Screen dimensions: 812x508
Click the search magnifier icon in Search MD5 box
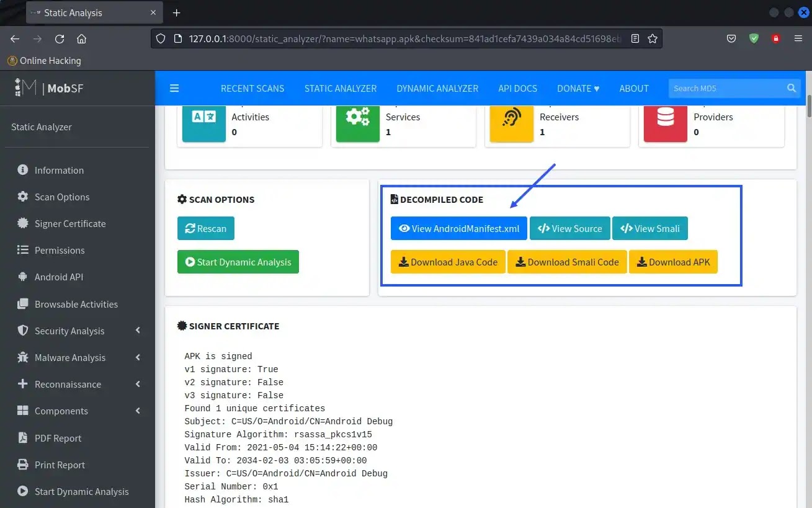coord(792,88)
